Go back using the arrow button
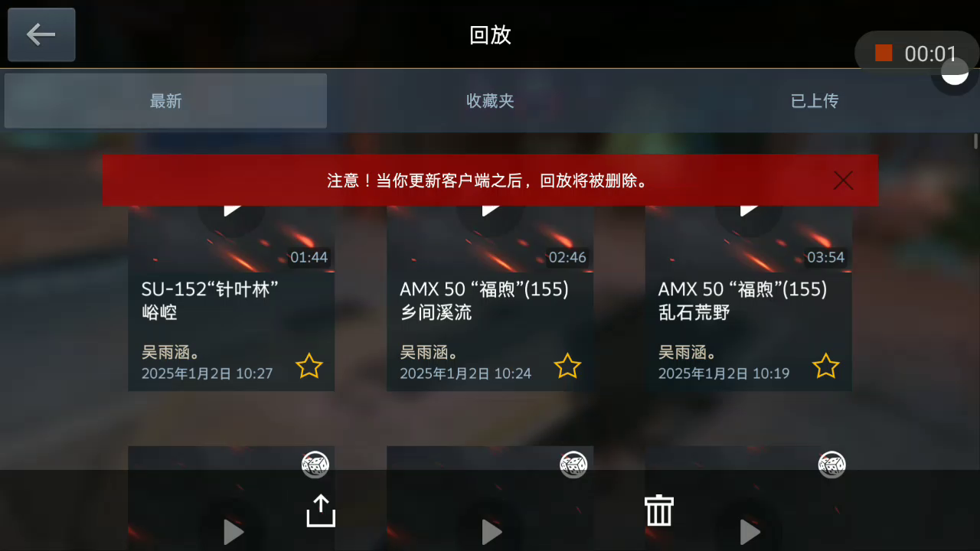 point(41,34)
